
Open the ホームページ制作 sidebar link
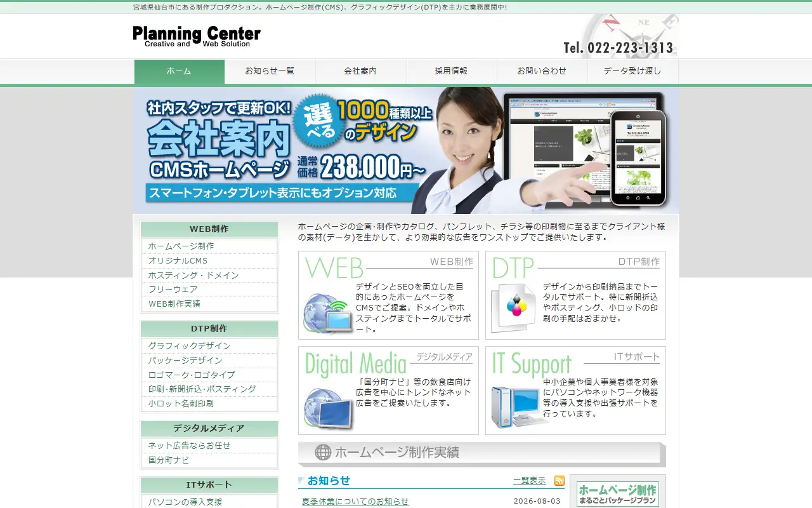209,246
